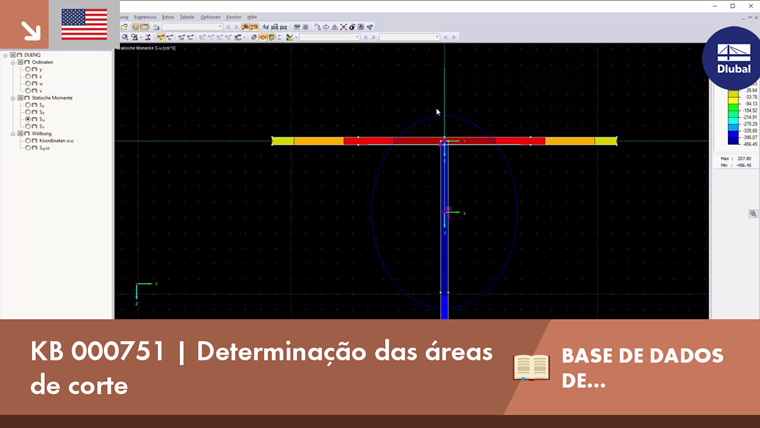
Task: Open KB 000751 Determinação das áreas de corte title
Action: (262, 368)
